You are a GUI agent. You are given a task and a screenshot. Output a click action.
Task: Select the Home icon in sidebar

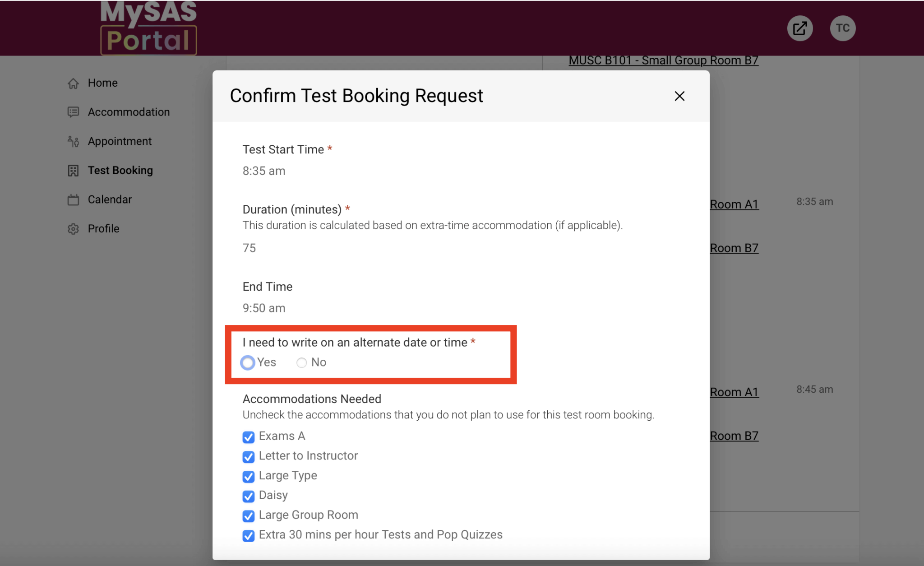click(73, 83)
